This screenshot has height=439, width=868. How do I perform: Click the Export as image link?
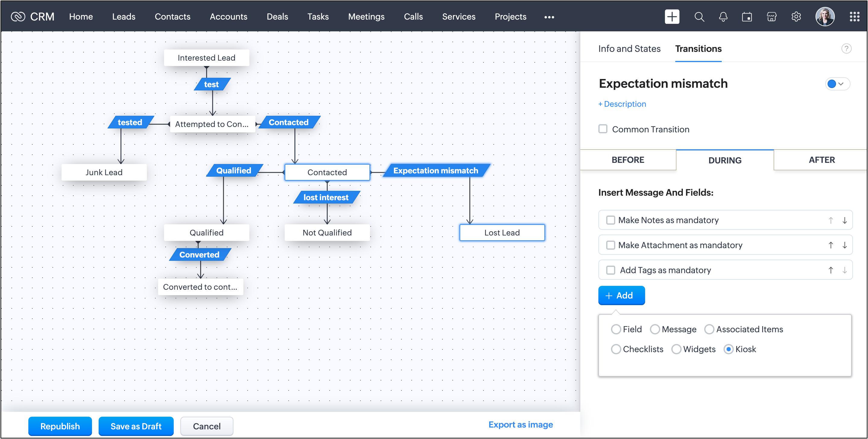click(x=520, y=425)
